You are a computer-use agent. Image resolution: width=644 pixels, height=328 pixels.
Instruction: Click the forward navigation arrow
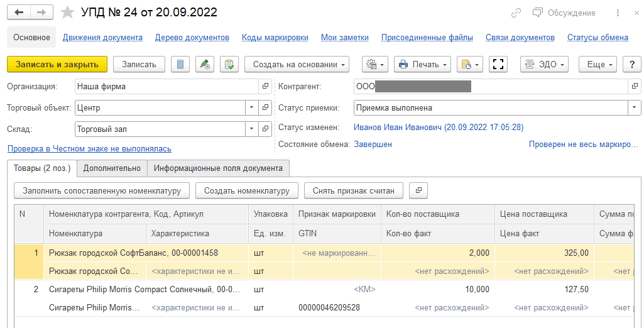tap(41, 13)
